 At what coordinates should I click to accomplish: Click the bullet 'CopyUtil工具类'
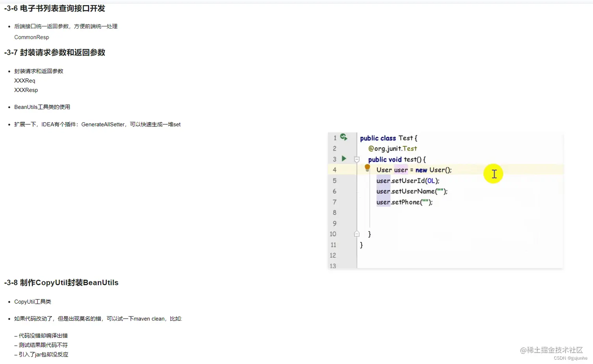33,302
